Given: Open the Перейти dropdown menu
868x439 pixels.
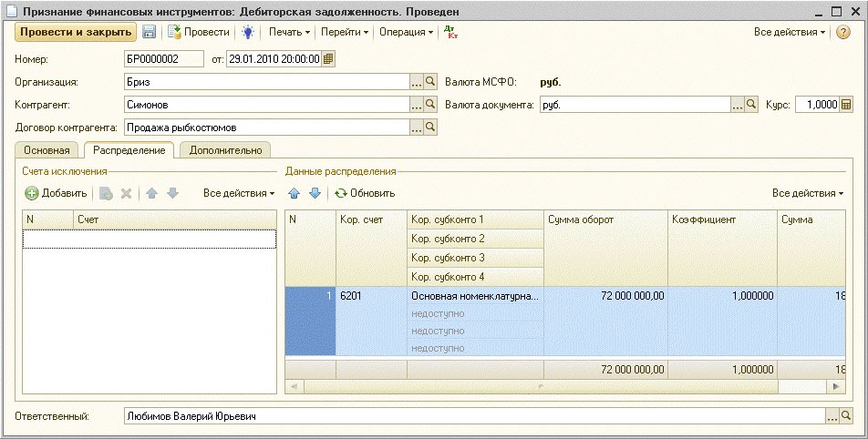Looking at the screenshot, I should coord(345,32).
